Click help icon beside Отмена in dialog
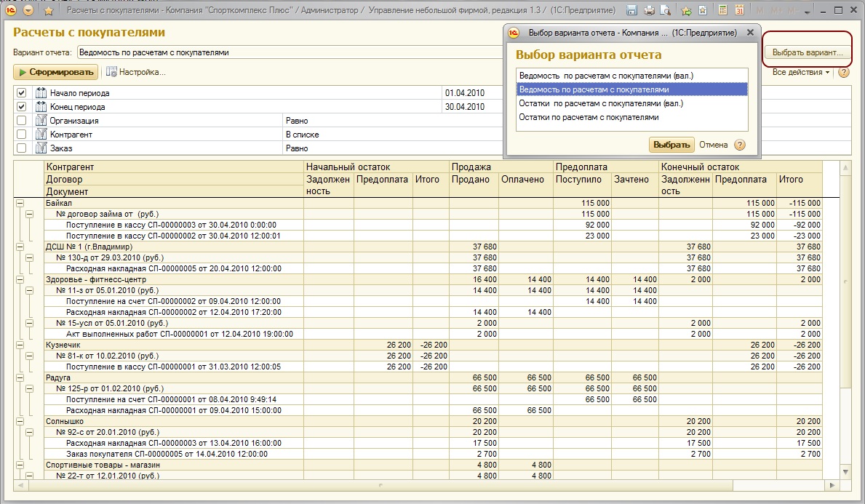This screenshot has width=865, height=504. point(740,145)
